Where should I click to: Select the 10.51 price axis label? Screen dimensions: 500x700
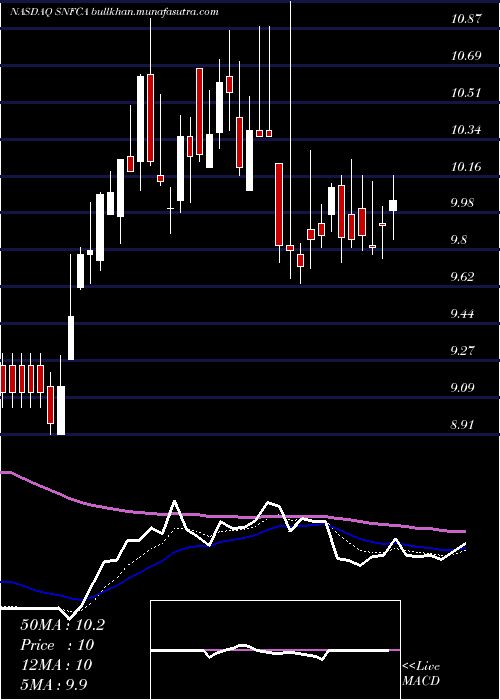point(466,93)
